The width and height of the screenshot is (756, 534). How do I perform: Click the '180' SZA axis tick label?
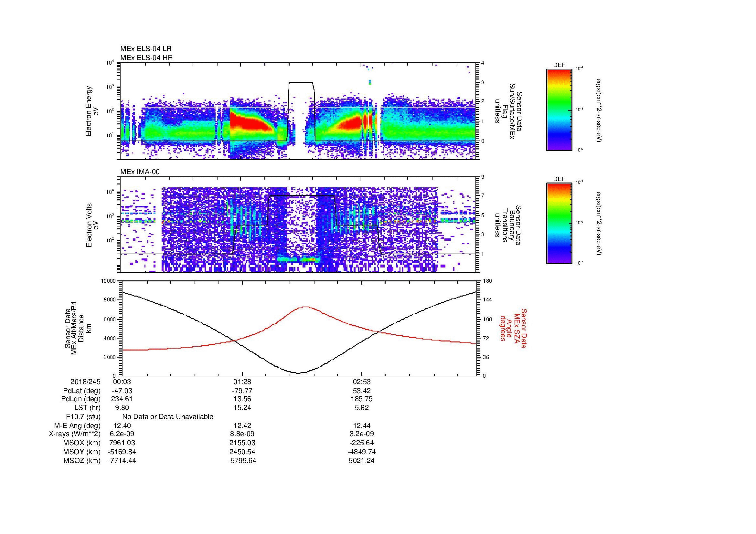[488, 281]
